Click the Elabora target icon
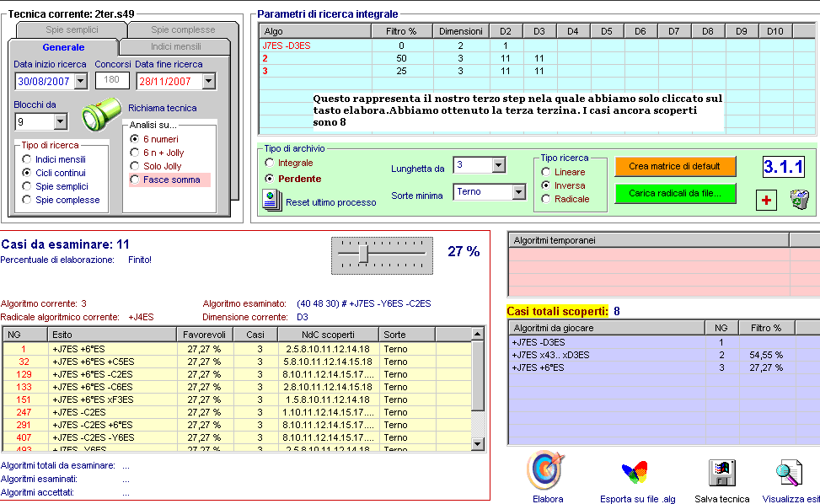Screen dimensions: 820x504 coord(546,471)
